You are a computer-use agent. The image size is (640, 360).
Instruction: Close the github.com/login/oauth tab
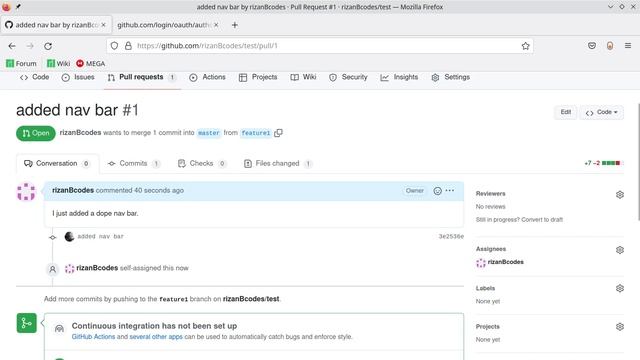coord(216,25)
